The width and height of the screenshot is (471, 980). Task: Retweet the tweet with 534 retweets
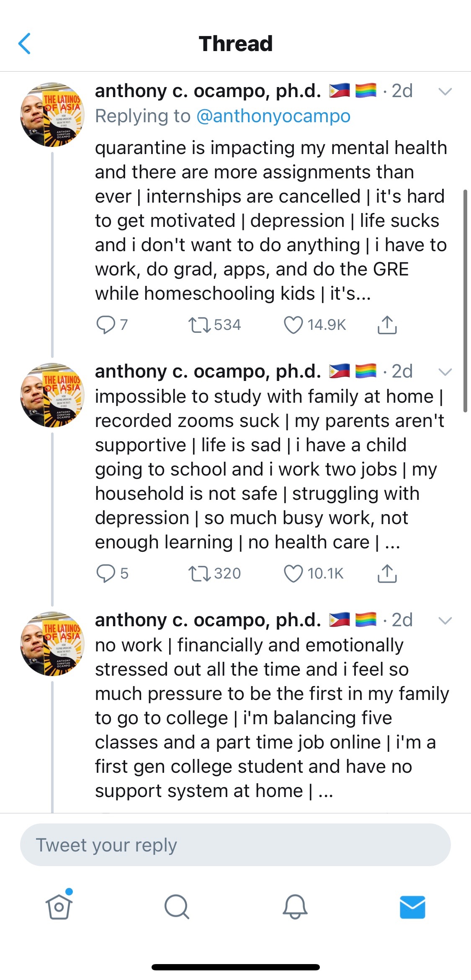point(199,325)
